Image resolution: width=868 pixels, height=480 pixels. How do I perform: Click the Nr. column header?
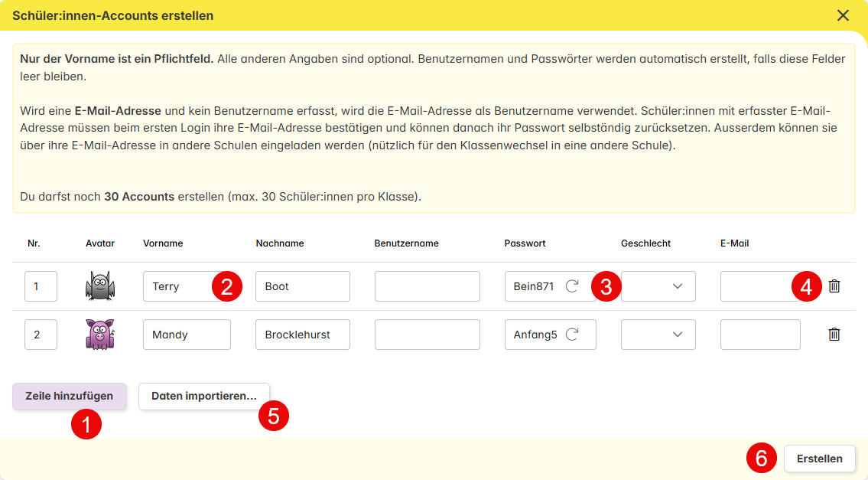click(34, 243)
